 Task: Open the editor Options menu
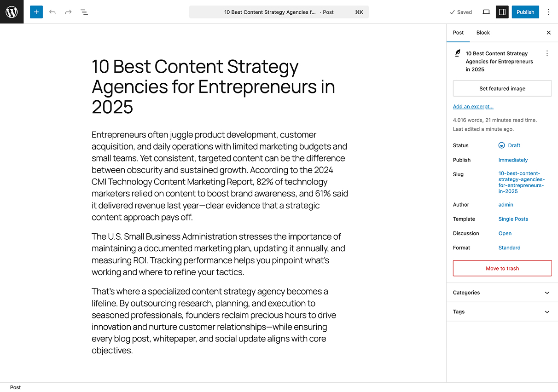coord(548,12)
